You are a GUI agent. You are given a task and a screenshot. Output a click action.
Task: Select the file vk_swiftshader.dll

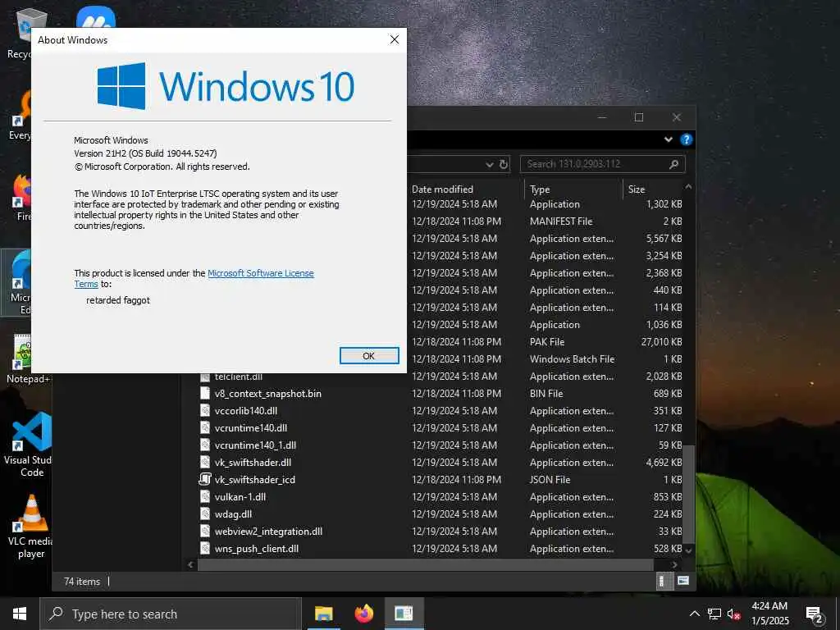(253, 463)
